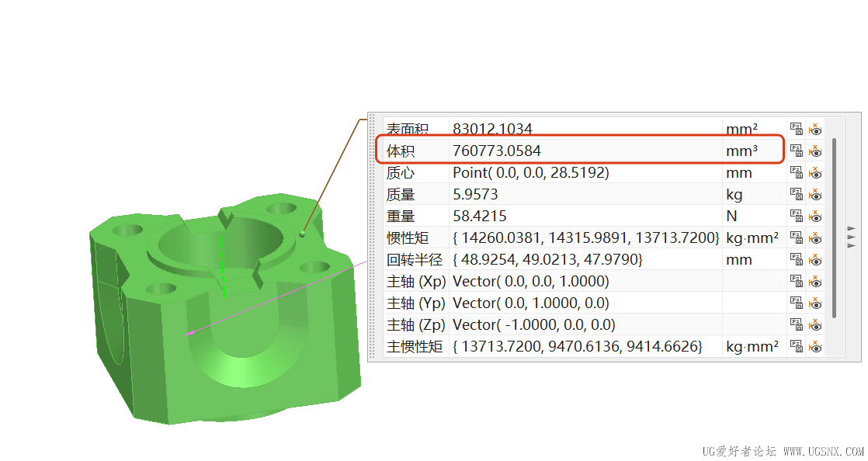Click the expression icon for 主轴 (Xp)

pos(797,281)
